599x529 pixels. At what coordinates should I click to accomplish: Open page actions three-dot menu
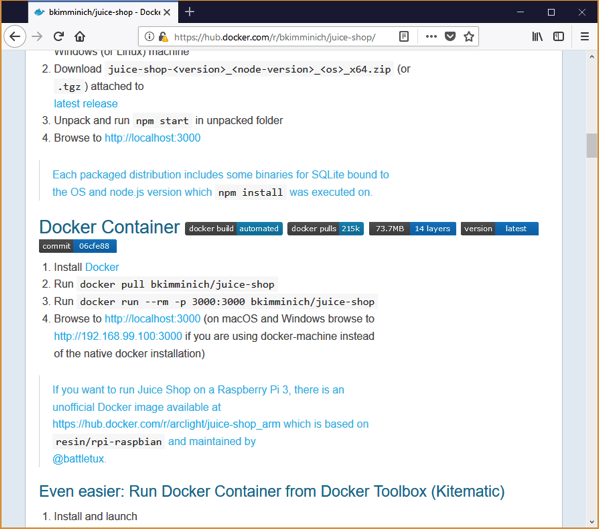pyautogui.click(x=431, y=37)
